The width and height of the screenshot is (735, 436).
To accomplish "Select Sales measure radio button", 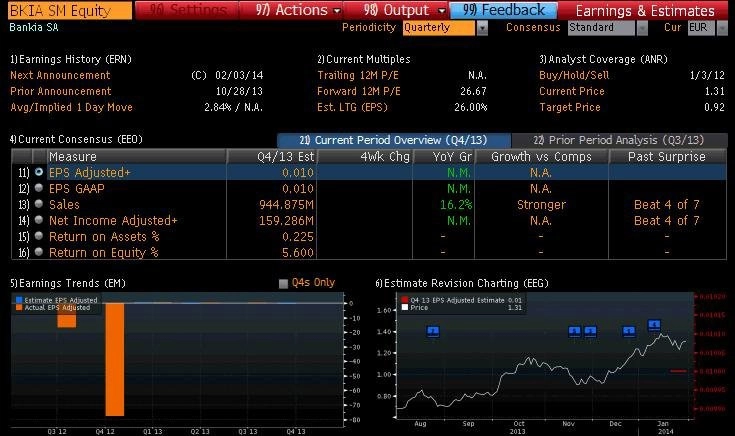I will (x=39, y=204).
